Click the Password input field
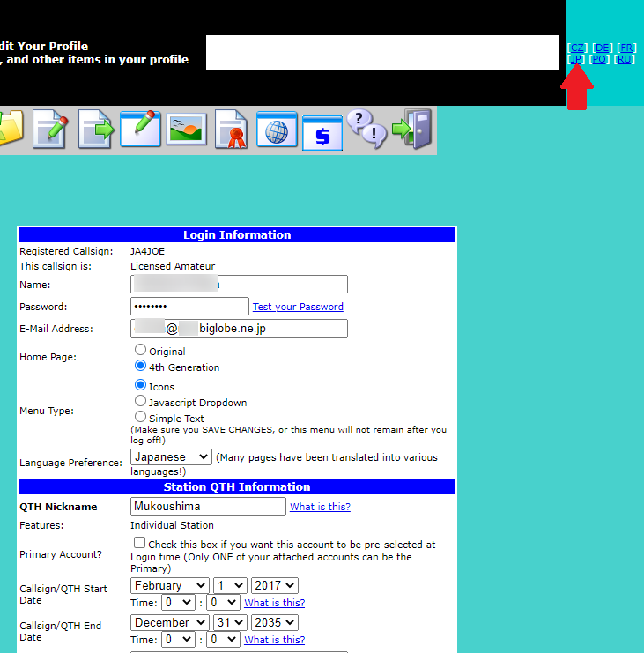644x653 pixels. pos(189,306)
